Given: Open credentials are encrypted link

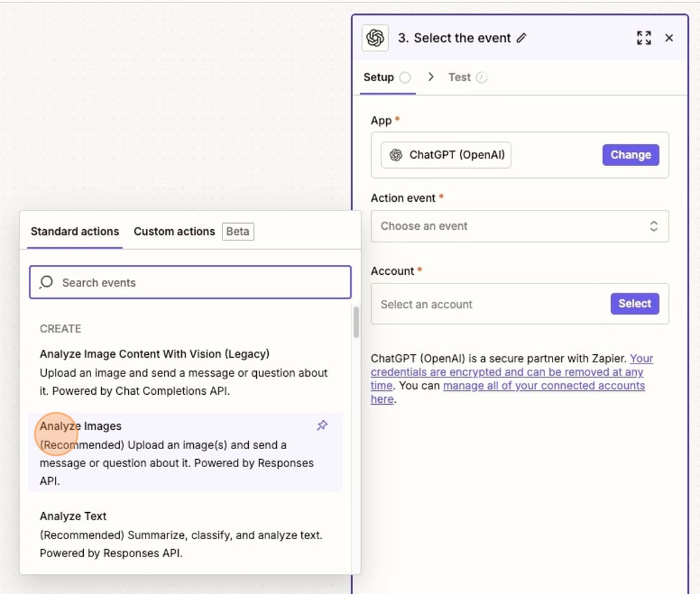Looking at the screenshot, I should coord(512,372).
